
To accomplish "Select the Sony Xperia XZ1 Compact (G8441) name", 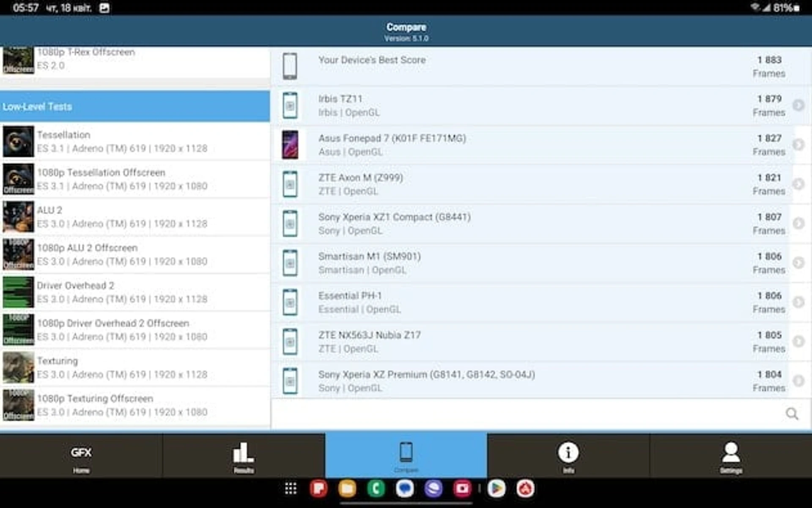I will [394, 217].
